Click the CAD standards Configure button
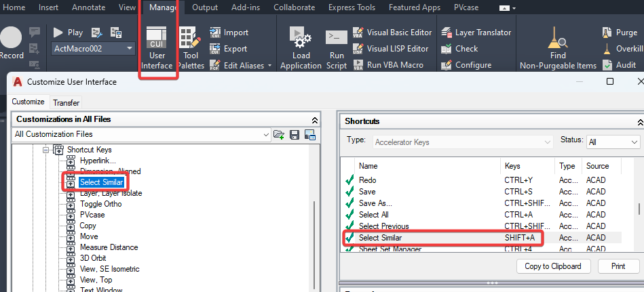Viewport: 644px width, 292px height. (466, 65)
